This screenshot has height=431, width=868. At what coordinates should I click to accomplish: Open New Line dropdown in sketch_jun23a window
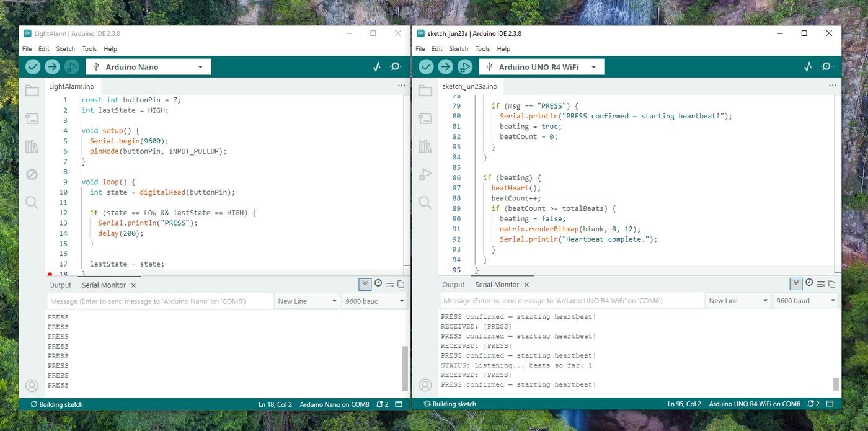click(738, 301)
